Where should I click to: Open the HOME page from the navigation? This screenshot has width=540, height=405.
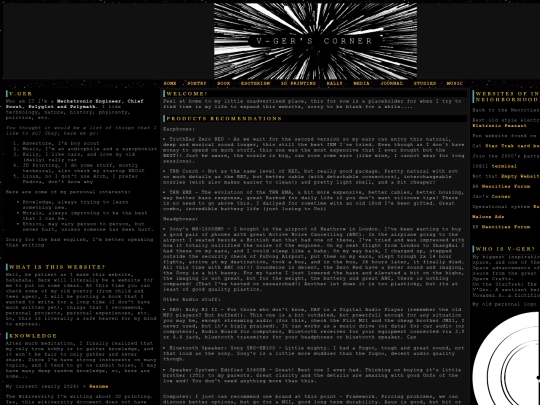[170, 83]
